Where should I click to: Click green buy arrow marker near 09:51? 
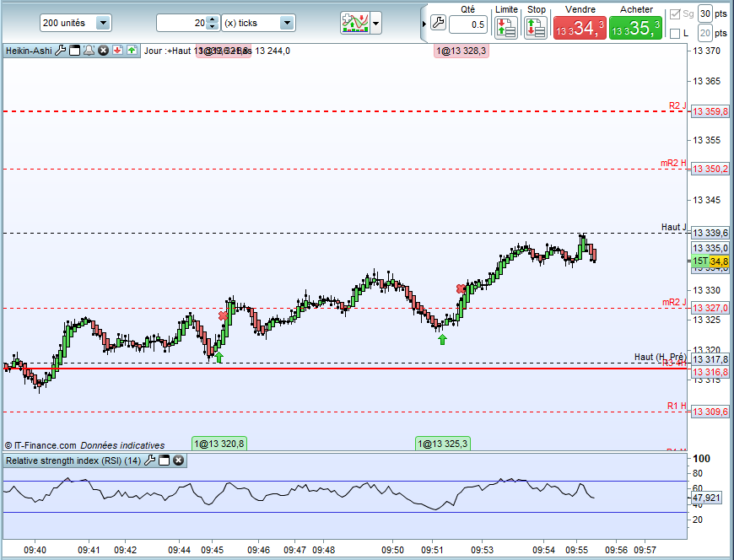click(x=442, y=340)
